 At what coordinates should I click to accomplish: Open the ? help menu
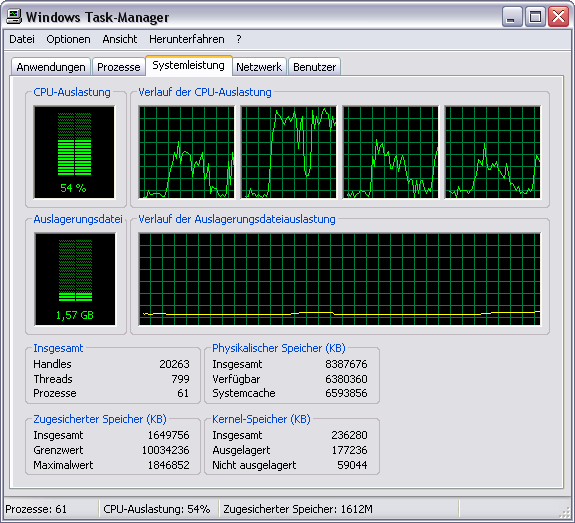pyautogui.click(x=239, y=39)
